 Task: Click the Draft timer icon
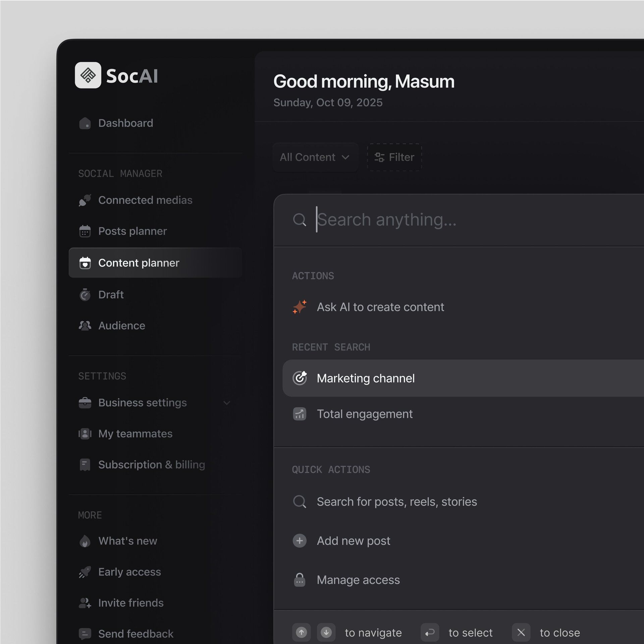point(85,295)
